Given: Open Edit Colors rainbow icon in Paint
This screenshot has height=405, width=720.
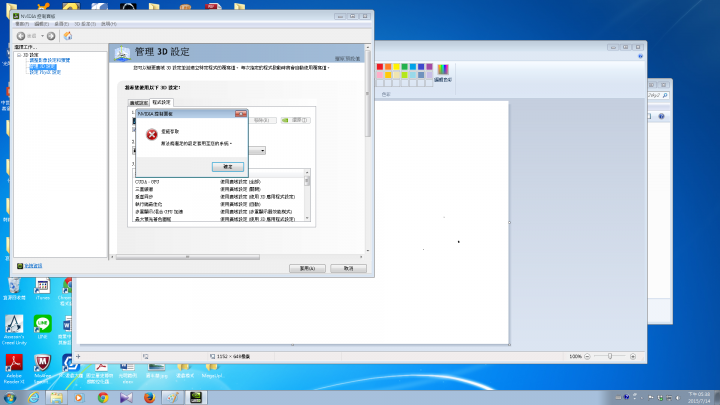Looking at the screenshot, I should [443, 70].
